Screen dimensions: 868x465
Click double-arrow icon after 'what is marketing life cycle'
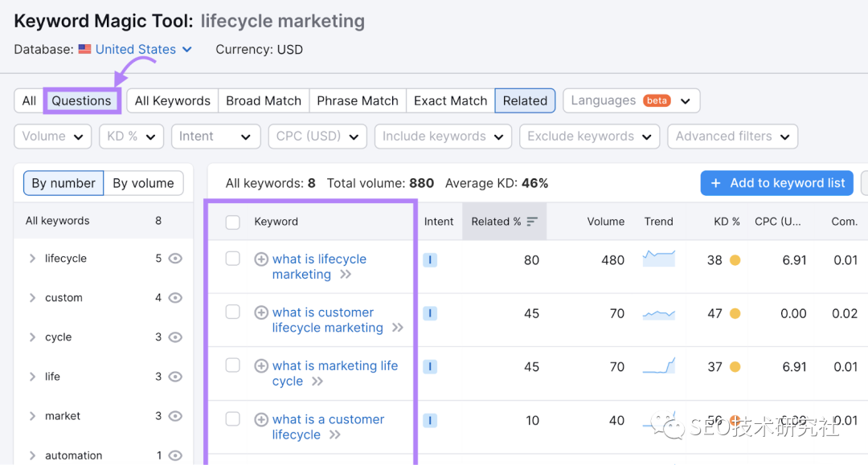317,381
